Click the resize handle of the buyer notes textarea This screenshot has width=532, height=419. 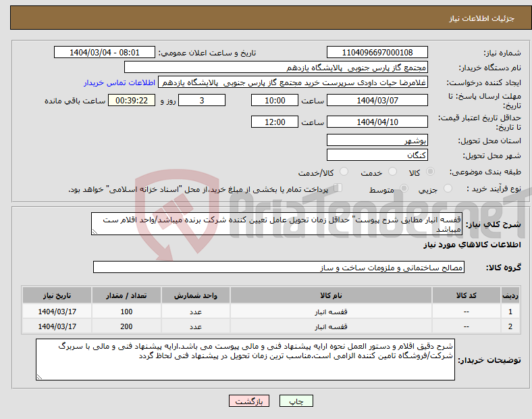[x=39, y=377]
